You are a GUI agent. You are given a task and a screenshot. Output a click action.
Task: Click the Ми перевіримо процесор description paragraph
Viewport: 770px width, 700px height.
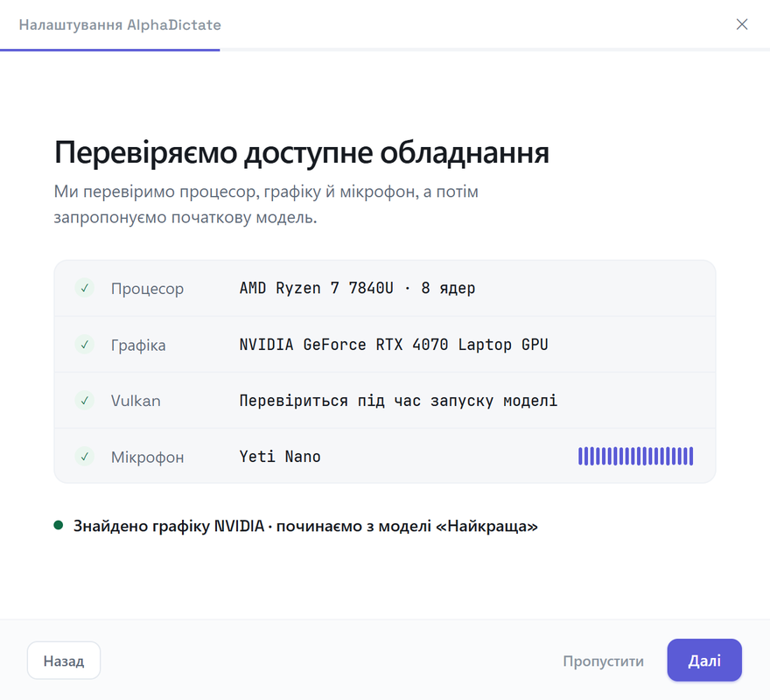coord(266,205)
